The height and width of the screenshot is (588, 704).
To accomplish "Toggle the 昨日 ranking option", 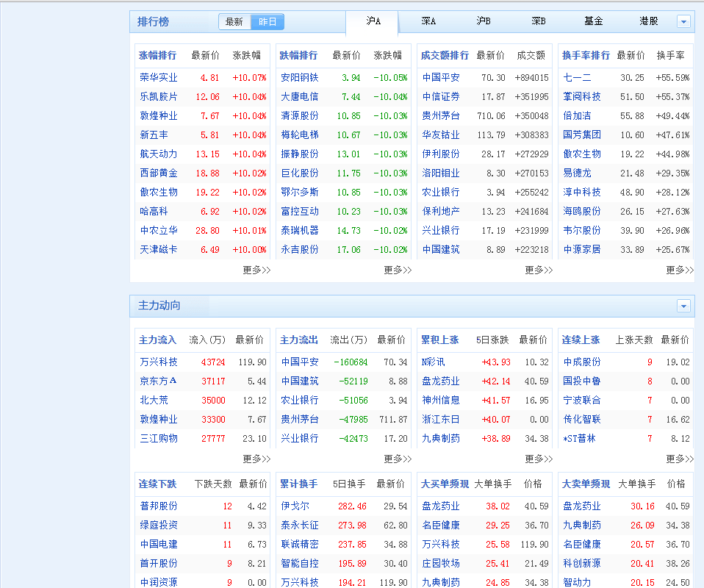I will pyautogui.click(x=267, y=22).
